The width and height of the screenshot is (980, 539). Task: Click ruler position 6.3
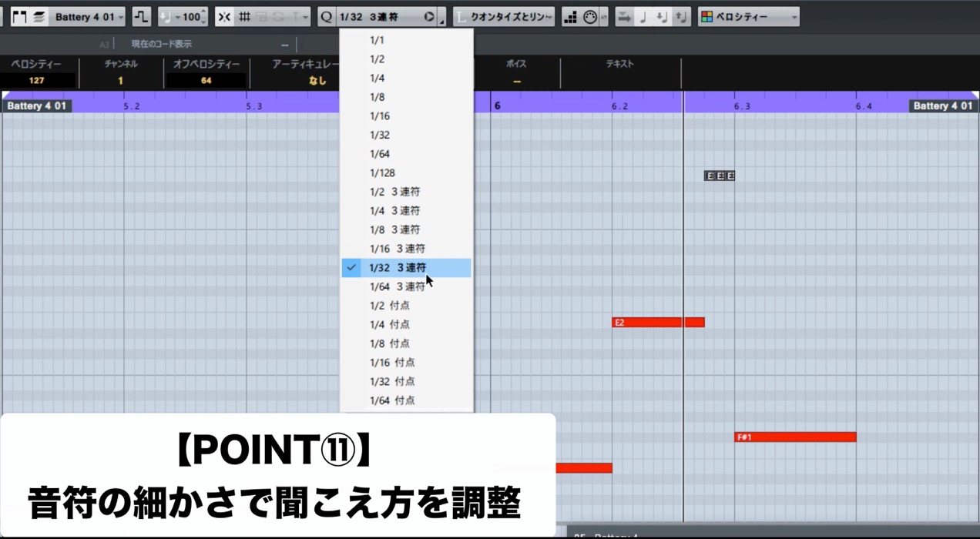click(x=742, y=106)
